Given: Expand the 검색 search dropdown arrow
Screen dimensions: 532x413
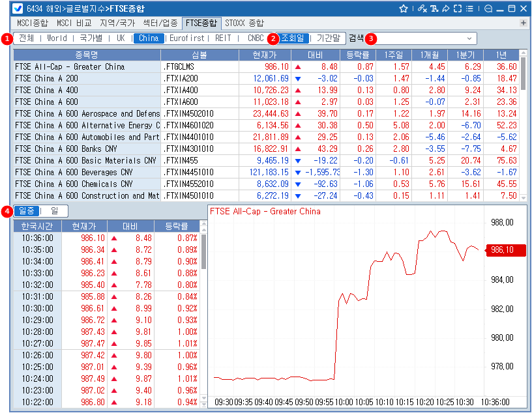Looking at the screenshot, I should click(469, 38).
